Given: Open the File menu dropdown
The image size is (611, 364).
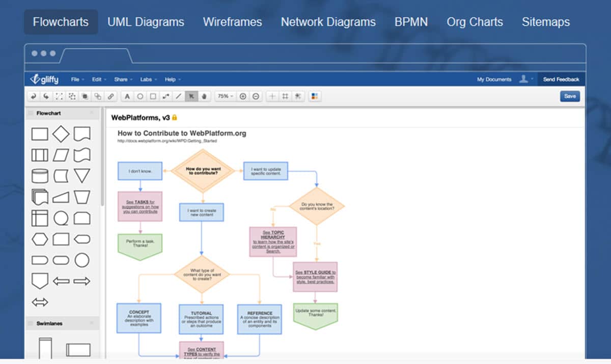Looking at the screenshot, I should point(76,79).
